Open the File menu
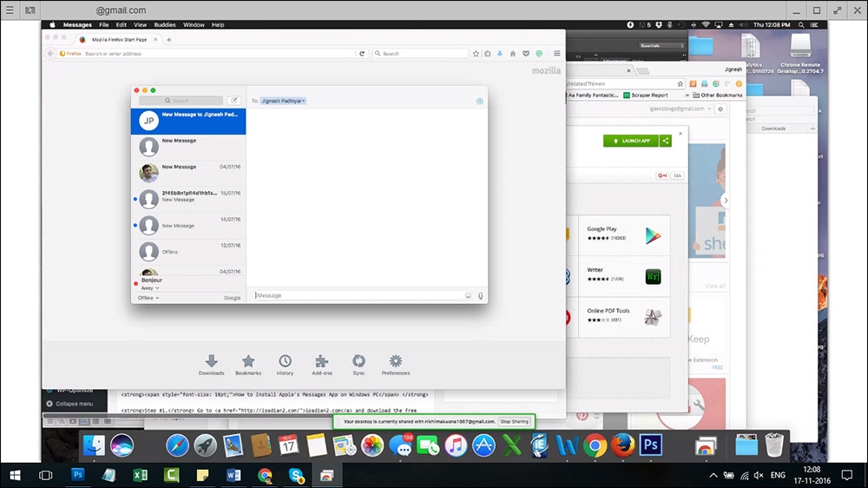 (x=103, y=25)
